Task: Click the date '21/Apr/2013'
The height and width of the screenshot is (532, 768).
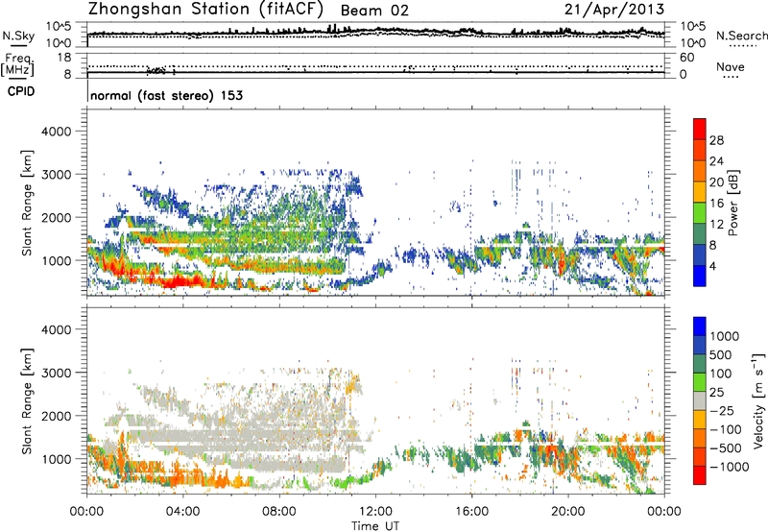Action: coord(614,10)
